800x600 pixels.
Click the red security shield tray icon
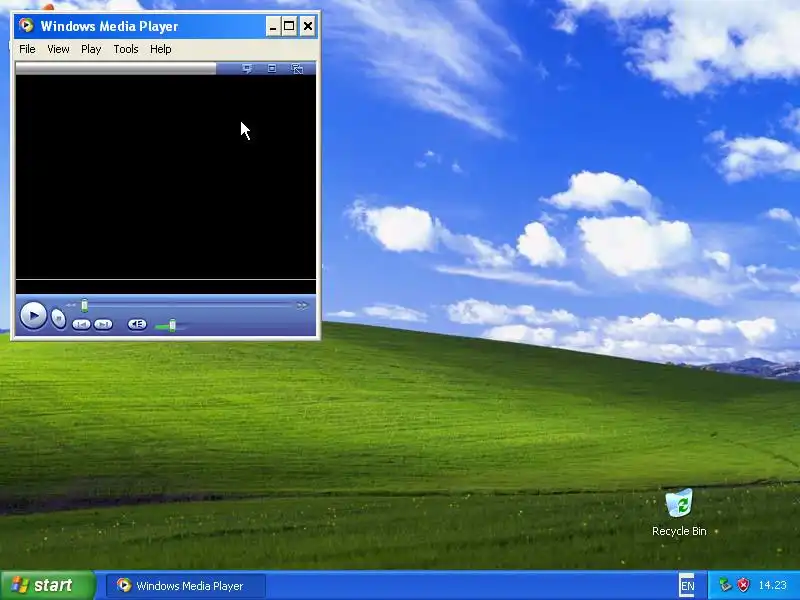tap(744, 585)
